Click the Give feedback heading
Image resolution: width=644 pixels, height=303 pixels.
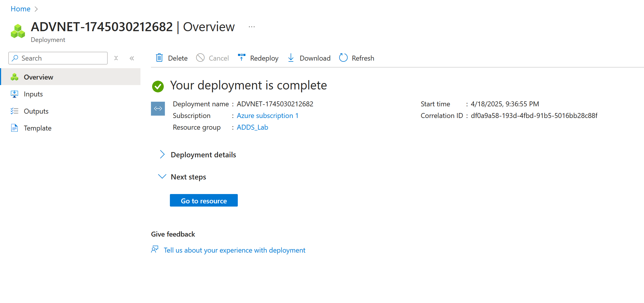tap(173, 234)
